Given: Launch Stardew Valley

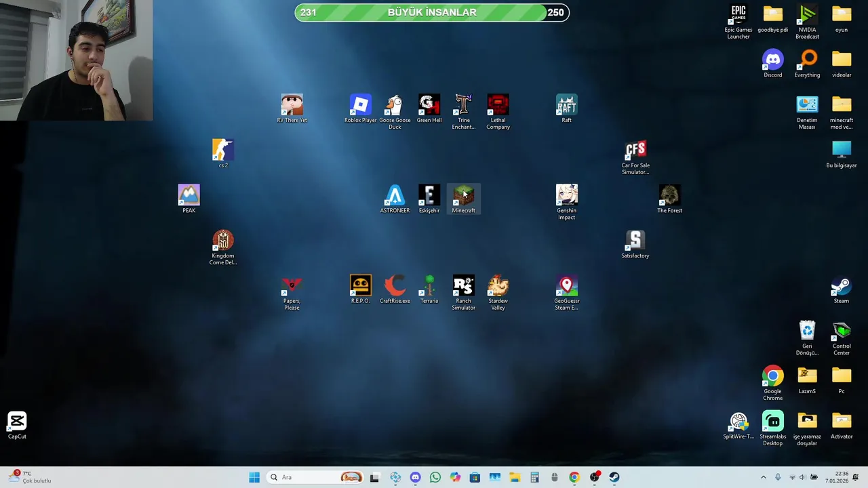Looking at the screenshot, I should pos(498,293).
